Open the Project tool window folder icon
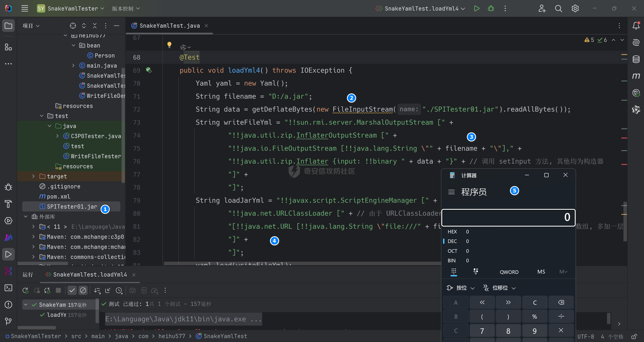This screenshot has height=342, width=644. click(8, 26)
